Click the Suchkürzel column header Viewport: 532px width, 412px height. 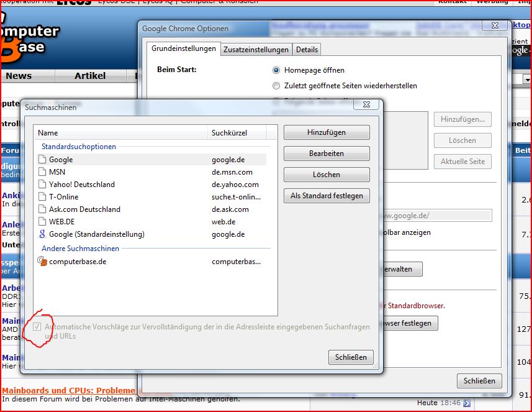click(x=237, y=133)
